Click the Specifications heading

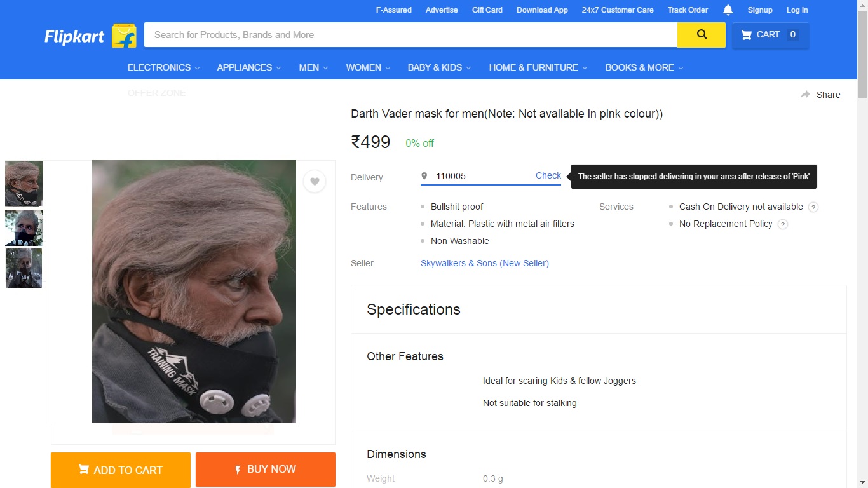pos(414,309)
